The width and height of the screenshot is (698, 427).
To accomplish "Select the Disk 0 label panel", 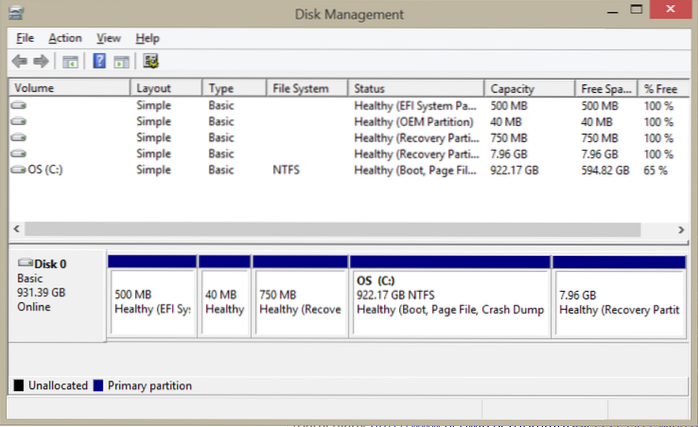I will [55, 295].
